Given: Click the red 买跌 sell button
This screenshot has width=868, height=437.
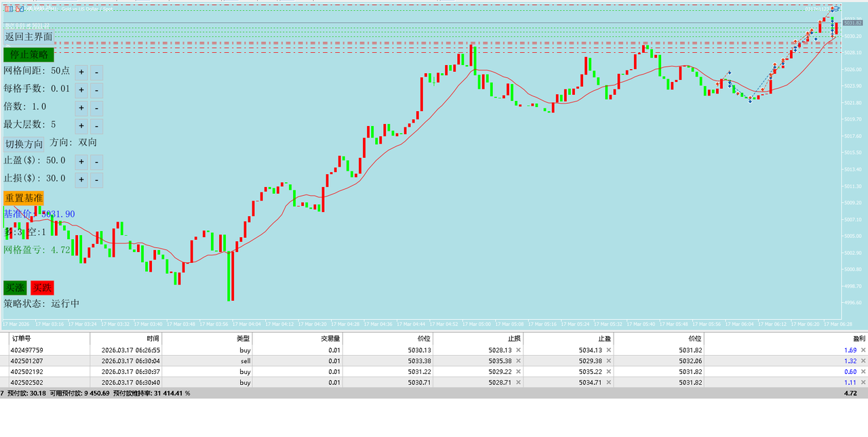Looking at the screenshot, I should (x=42, y=288).
